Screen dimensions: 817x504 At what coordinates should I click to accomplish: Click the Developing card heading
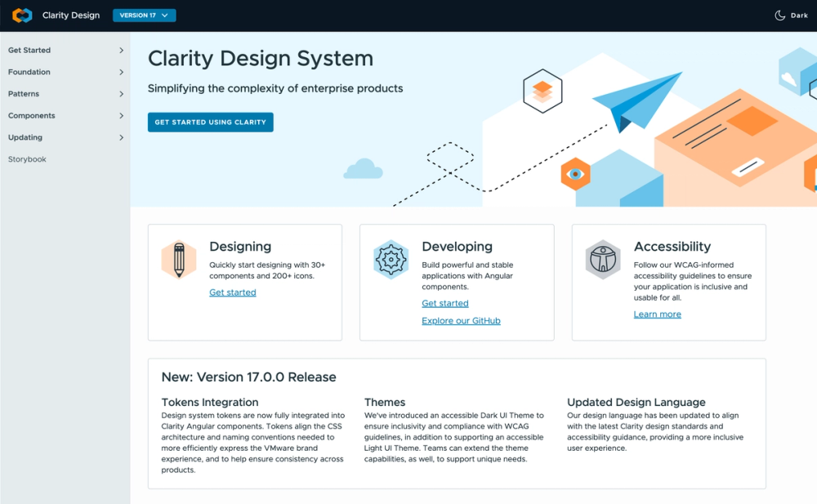[457, 247]
